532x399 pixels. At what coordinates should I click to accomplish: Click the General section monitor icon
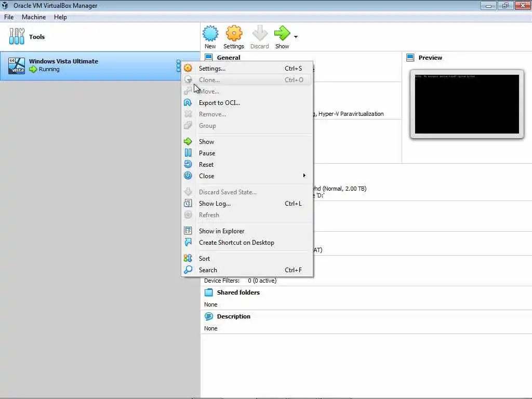[x=209, y=57]
